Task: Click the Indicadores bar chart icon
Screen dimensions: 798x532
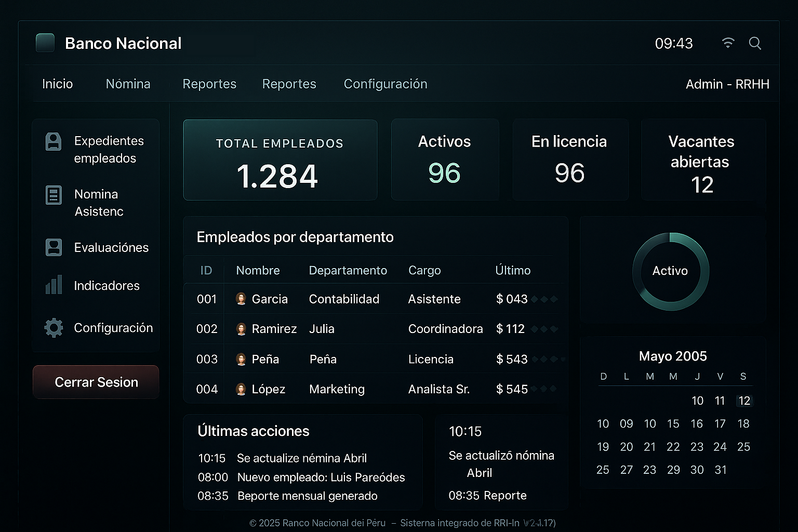Action: 54,285
